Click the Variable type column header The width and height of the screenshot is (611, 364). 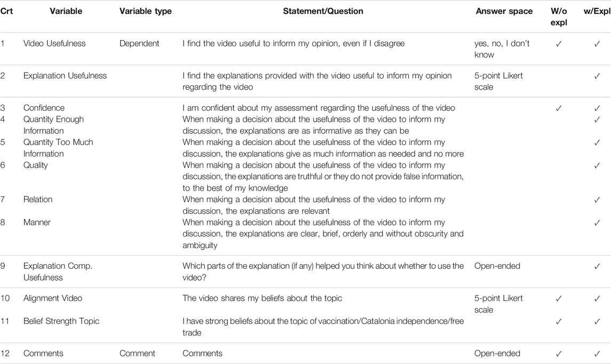pos(145,11)
